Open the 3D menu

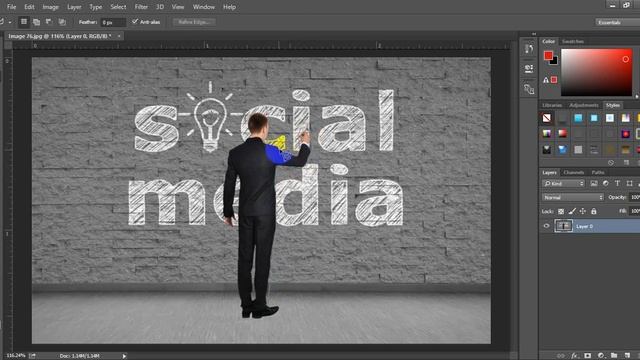coord(160,7)
